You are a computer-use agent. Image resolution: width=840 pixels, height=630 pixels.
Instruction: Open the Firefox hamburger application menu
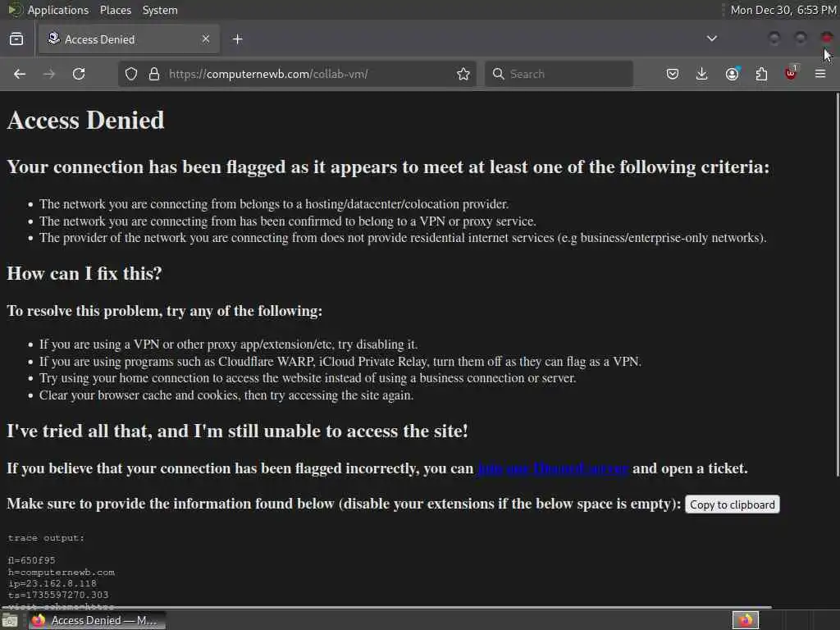pos(820,74)
